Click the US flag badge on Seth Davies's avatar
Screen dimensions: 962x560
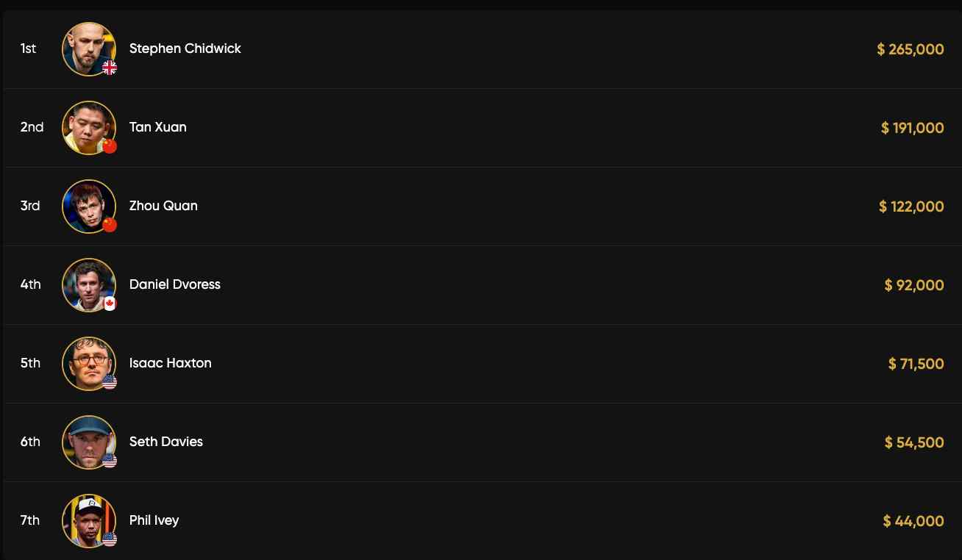tap(110, 461)
